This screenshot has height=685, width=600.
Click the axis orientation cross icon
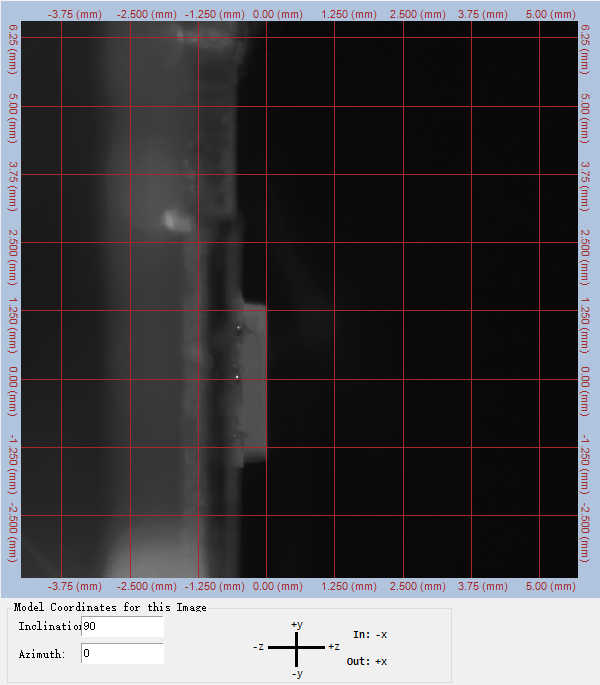296,648
